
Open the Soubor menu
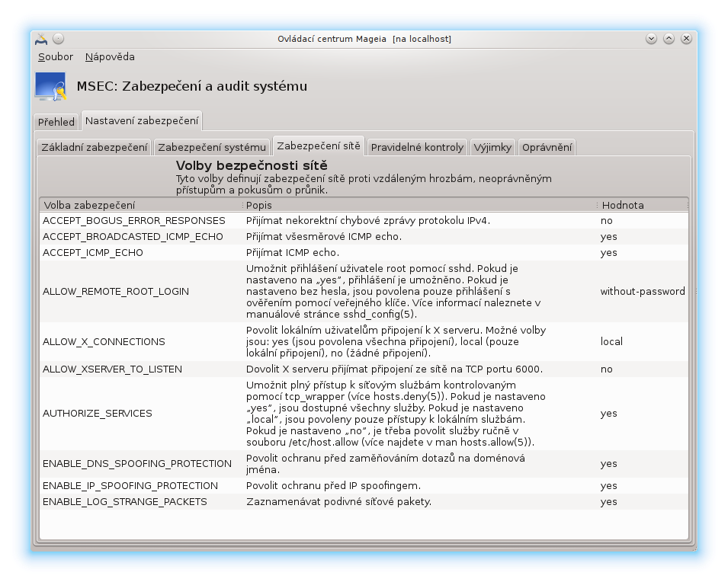55,56
